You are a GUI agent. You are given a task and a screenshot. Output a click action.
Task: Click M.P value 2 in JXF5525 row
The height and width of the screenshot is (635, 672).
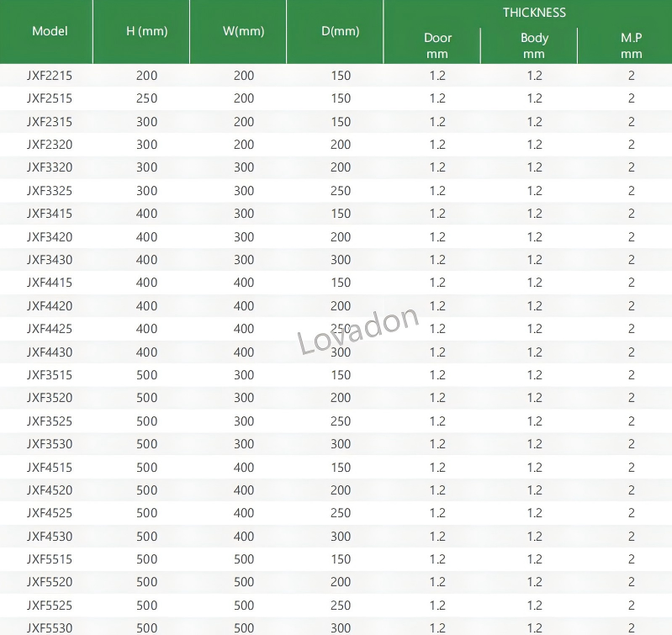[x=632, y=606]
